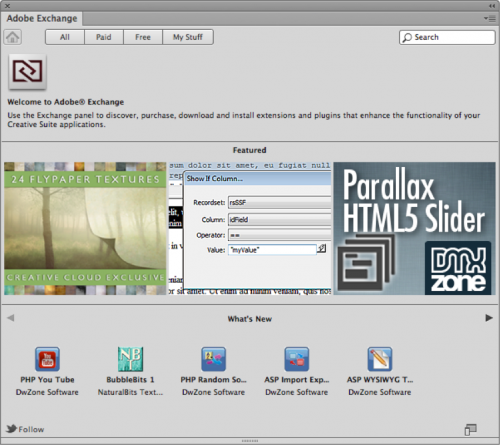Open 24 Flypaper Textures featured banner
The height and width of the screenshot is (445, 500).
point(85,228)
